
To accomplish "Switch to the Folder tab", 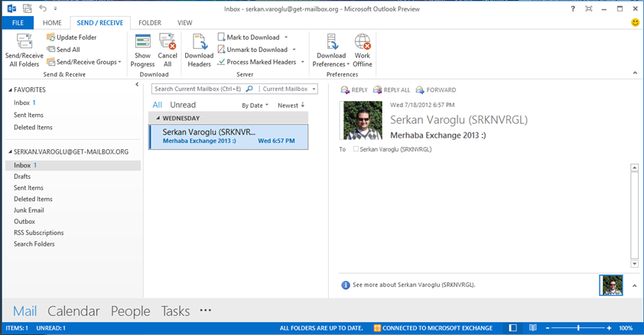I will [x=150, y=23].
